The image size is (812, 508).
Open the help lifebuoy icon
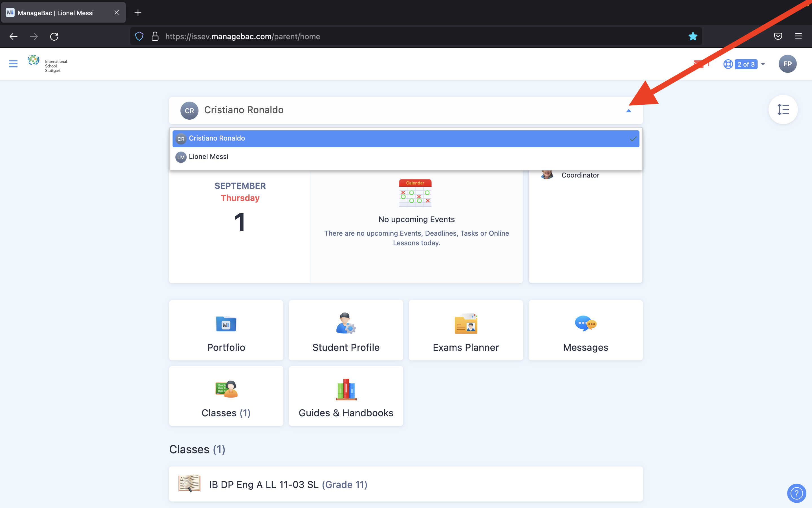(x=728, y=64)
